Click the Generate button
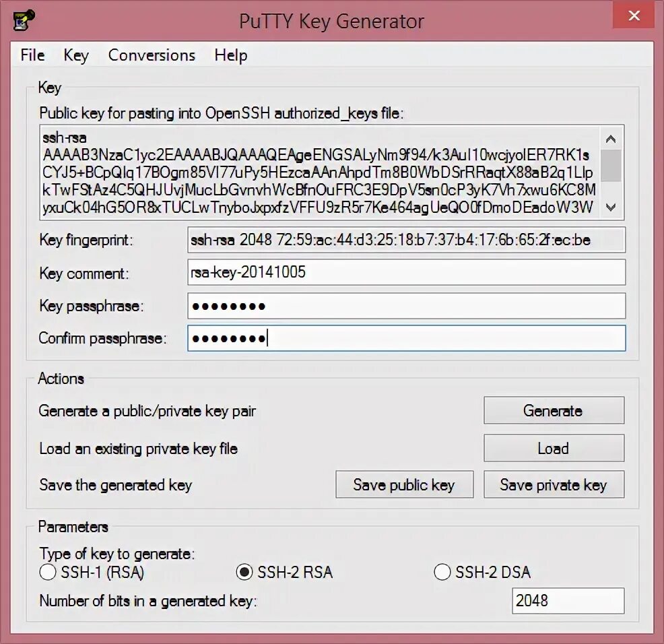Viewport: 664px width, 644px height. coord(554,410)
